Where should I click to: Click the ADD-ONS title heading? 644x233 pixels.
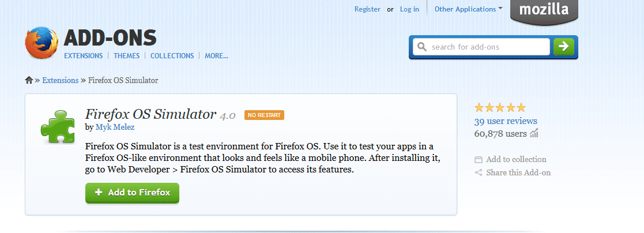[110, 38]
